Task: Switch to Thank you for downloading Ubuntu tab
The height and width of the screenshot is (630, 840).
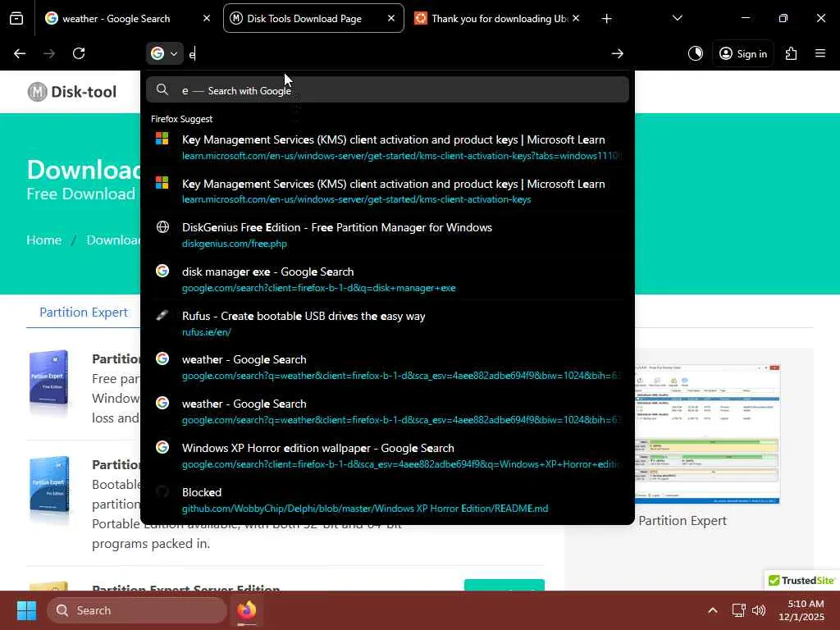Action: [x=498, y=19]
